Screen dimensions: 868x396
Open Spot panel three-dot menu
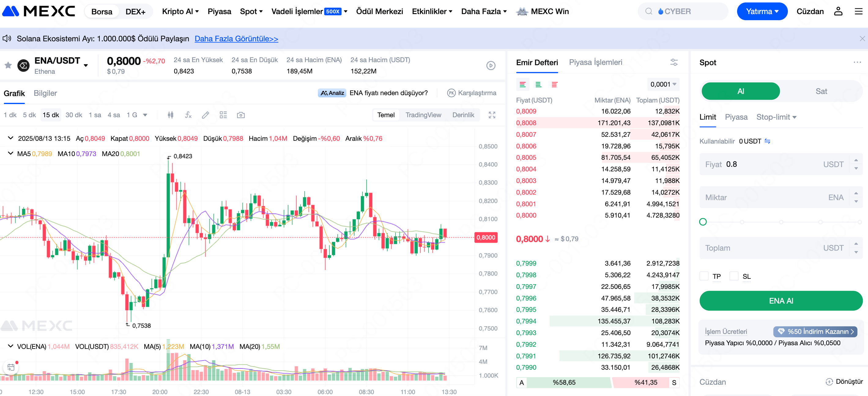point(857,62)
